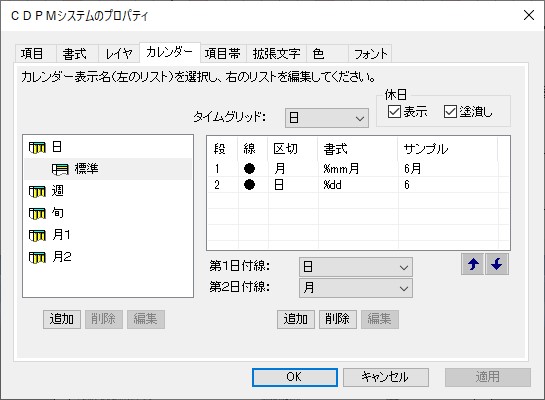This screenshot has height=400, width=545.
Task: Click the 6月 sample cell
Action: pos(448,169)
